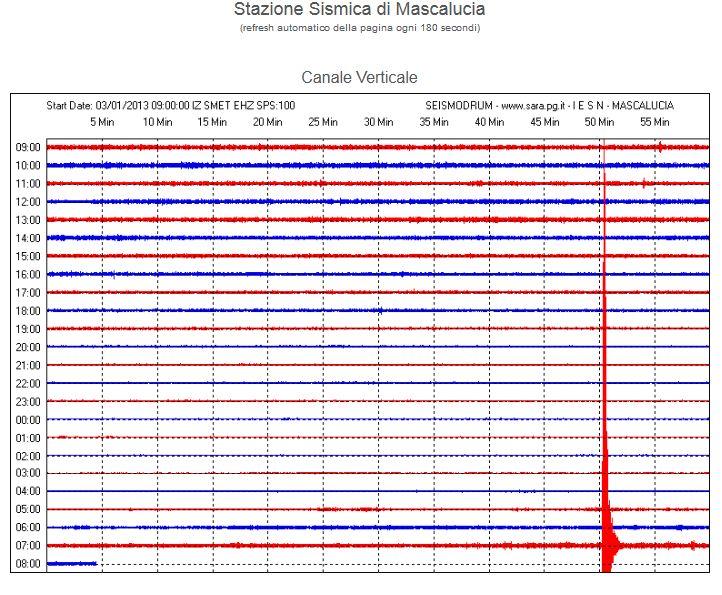Click the 08:00 row time label

click(28, 564)
